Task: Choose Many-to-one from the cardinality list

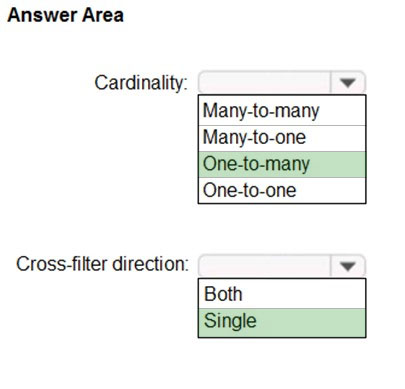Action: tap(282, 138)
